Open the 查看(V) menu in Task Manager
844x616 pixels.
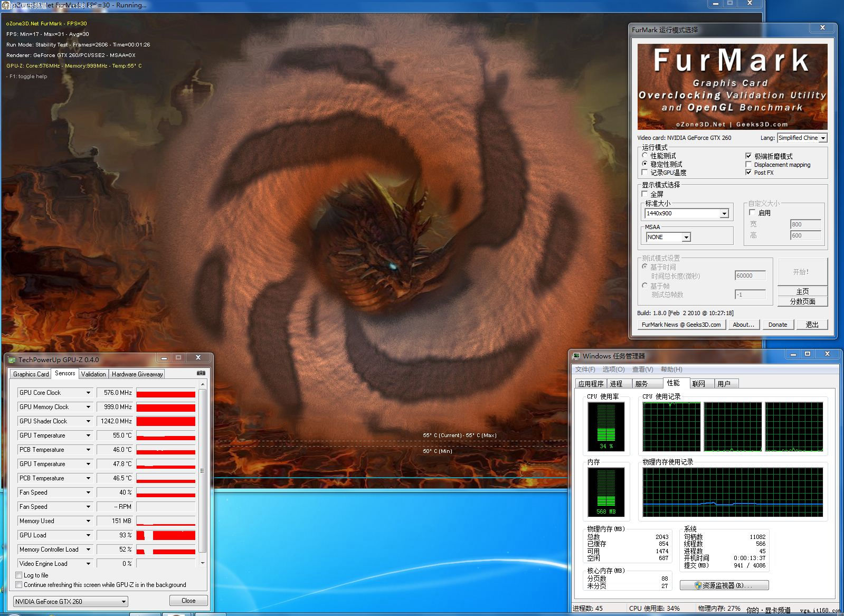(x=642, y=369)
